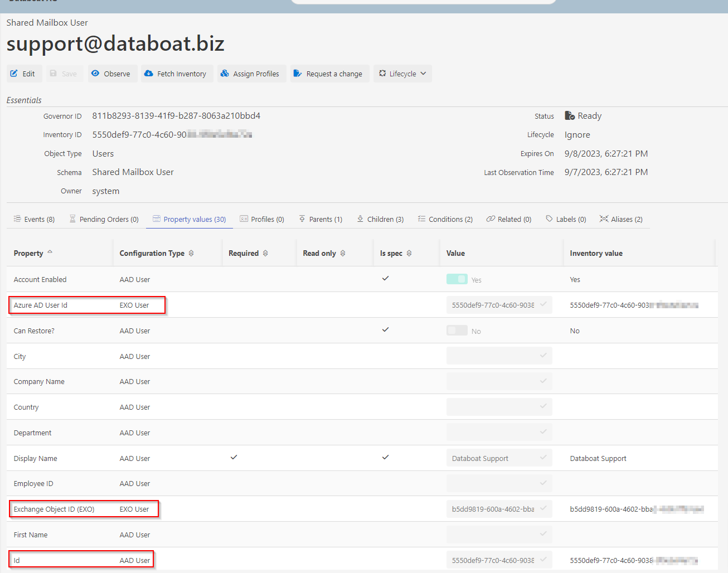The height and width of the screenshot is (573, 728).
Task: Open the Aliases tab icon
Action: point(604,219)
